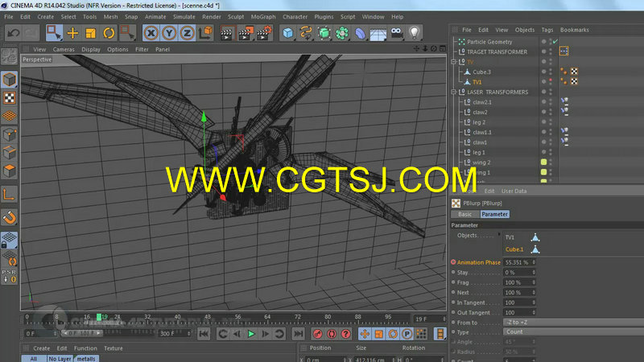Open the Type dropdown showing Count
Image resolution: width=644 pixels, height=362 pixels.
tap(573, 331)
